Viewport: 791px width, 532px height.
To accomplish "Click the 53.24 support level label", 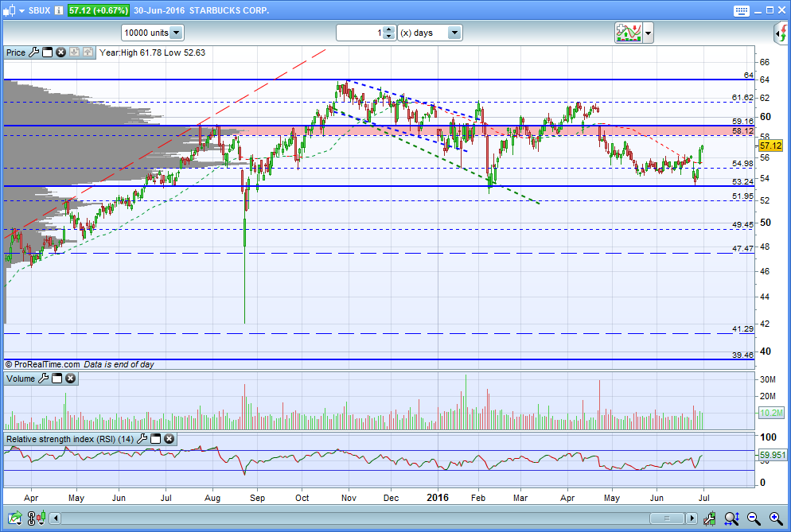I will (742, 181).
